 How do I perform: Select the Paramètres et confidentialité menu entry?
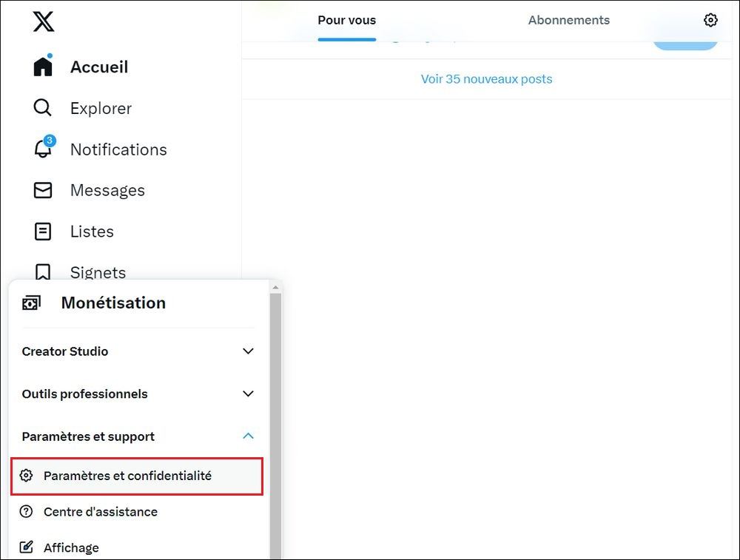click(x=127, y=476)
